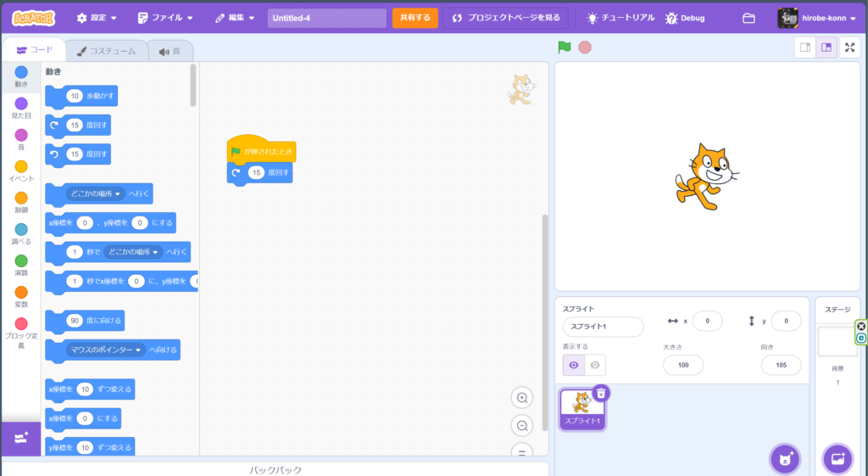Viewport: 868px width, 476px height.
Task: Click the cat sprite on the stage
Action: tap(706, 176)
